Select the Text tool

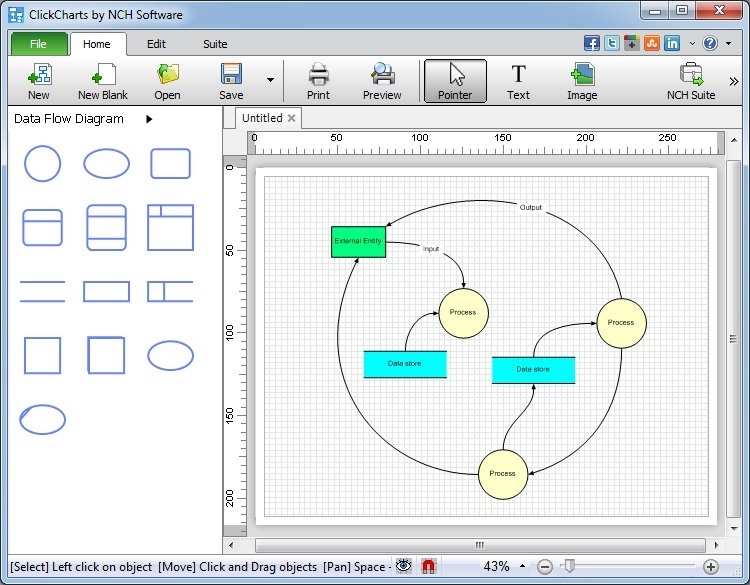[x=518, y=81]
